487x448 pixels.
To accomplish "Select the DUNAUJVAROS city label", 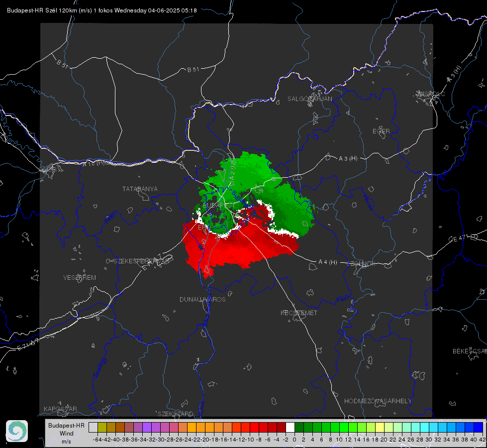I will [202, 299].
